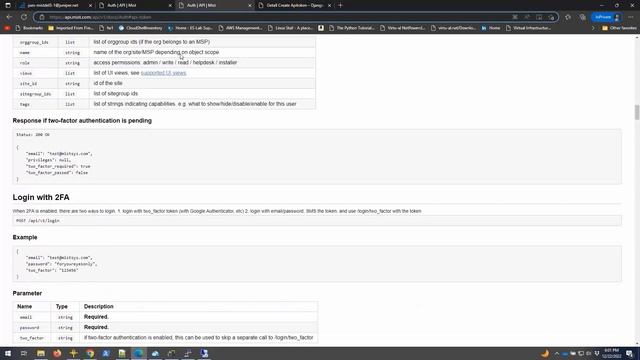Open the Edge tab actions menu icon
The image size is (640, 360).
point(8,5)
